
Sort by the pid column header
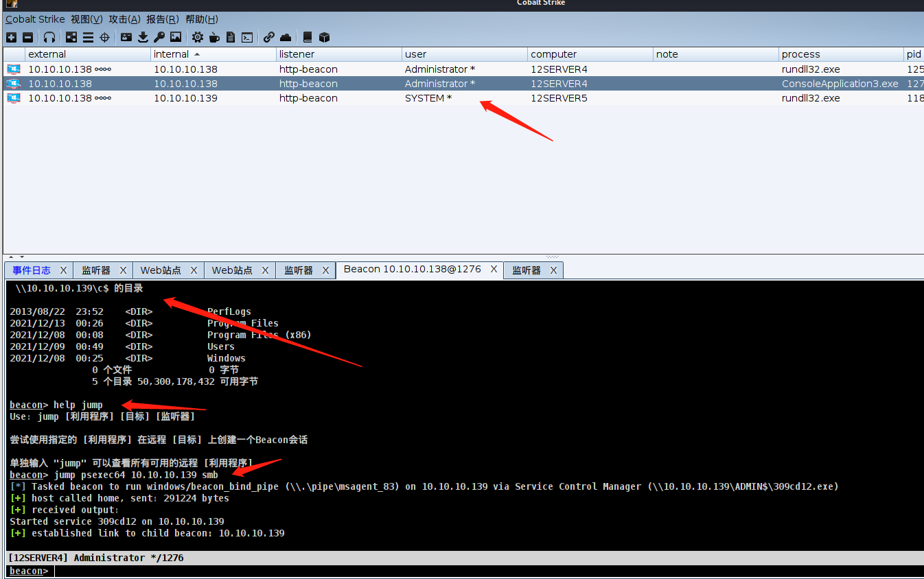click(x=914, y=54)
